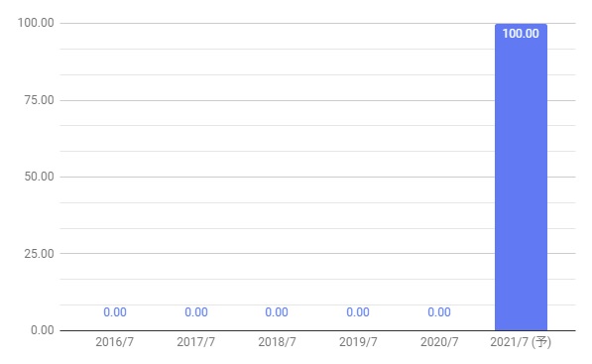Click the blue 2021/7 bar
This screenshot has height=364, width=592.
coord(521,178)
